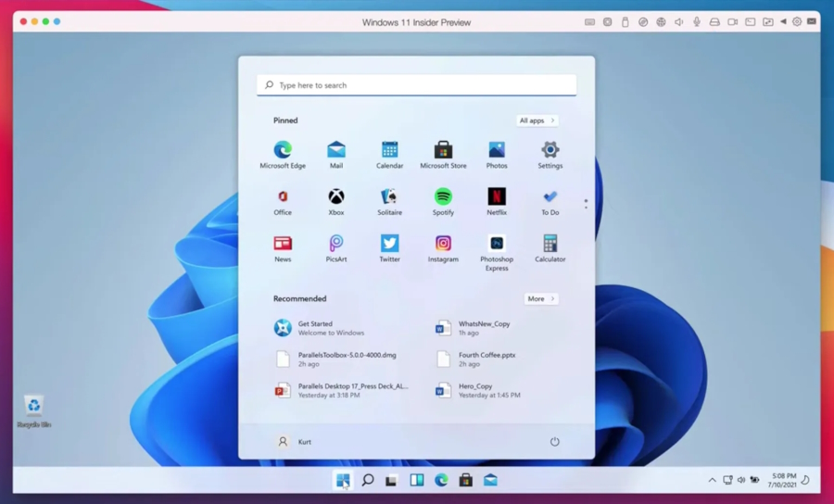The height and width of the screenshot is (504, 834).
Task: Open Recycle Bin on the desktop
Action: pos(34,409)
